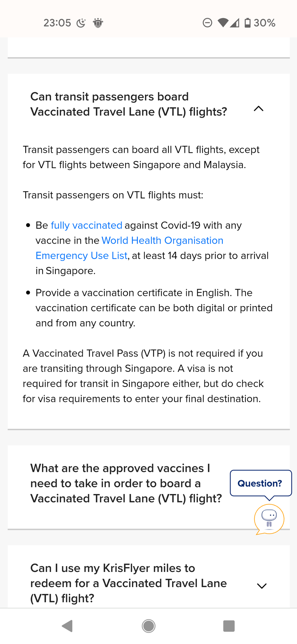Tap the battery icon in status bar
The image size is (297, 644).
[248, 23]
